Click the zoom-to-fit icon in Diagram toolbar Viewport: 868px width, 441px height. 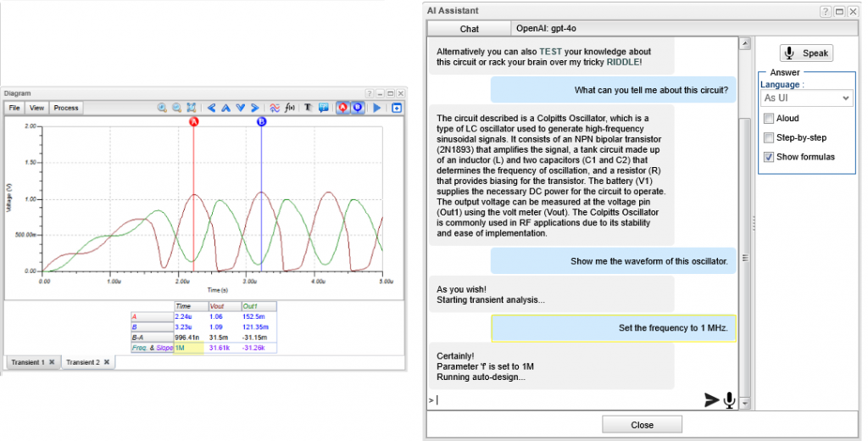point(192,108)
